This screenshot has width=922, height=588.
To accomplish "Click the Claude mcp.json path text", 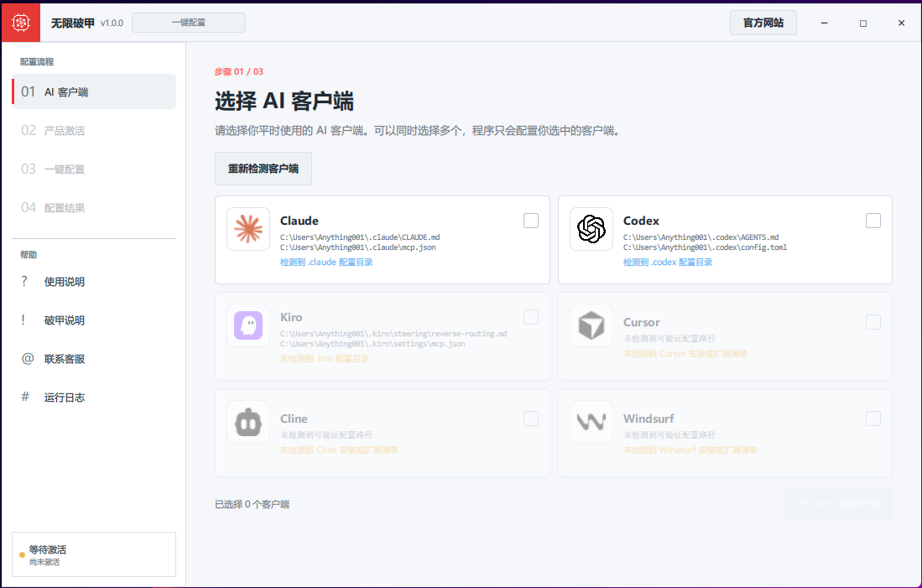I will click(x=358, y=247).
